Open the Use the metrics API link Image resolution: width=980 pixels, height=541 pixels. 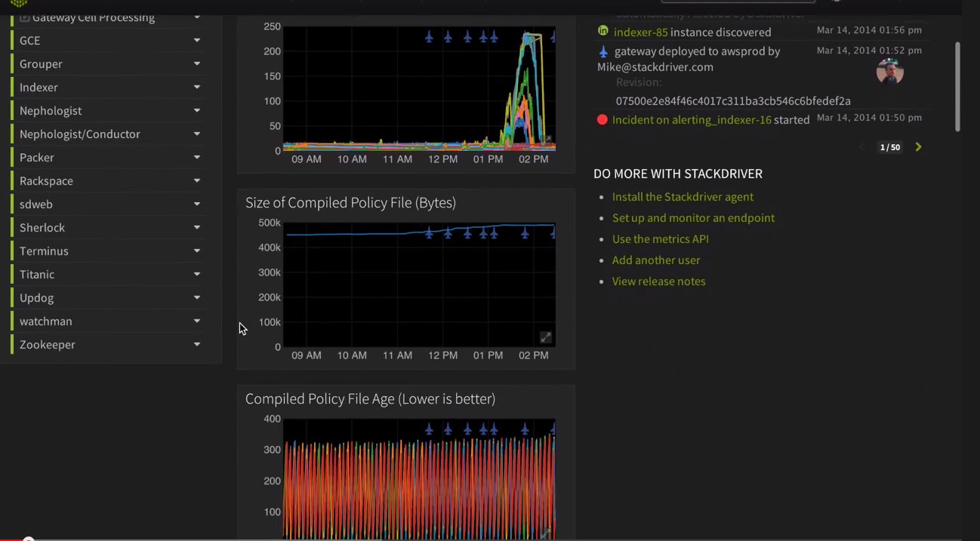pos(660,238)
